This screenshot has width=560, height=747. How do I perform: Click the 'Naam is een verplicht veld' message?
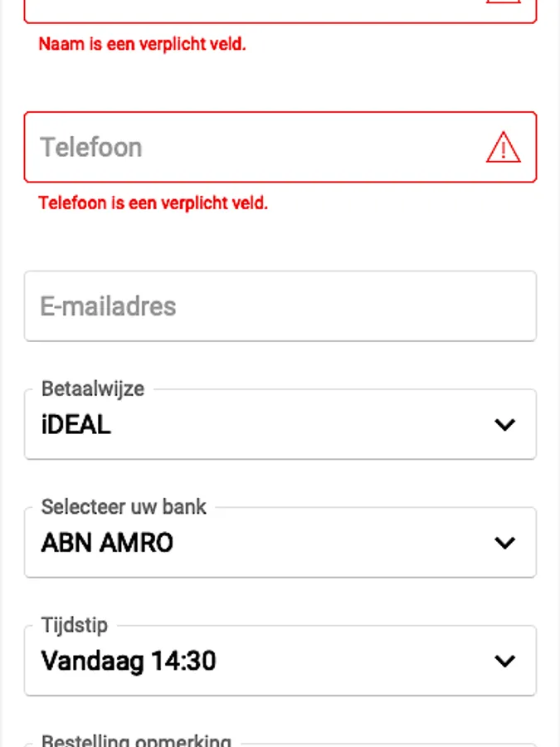point(142,44)
